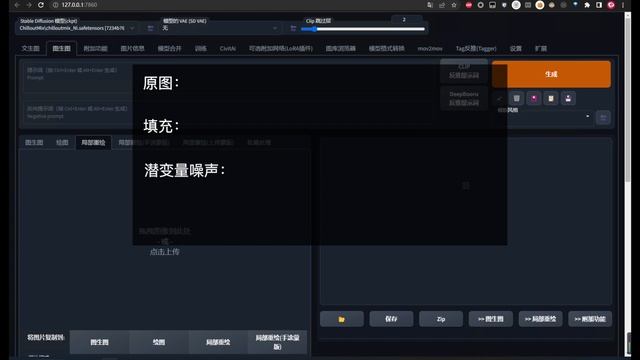Click the arrow read-parameters icon beside trash
This screenshot has width=640, height=360.
pyautogui.click(x=500, y=98)
